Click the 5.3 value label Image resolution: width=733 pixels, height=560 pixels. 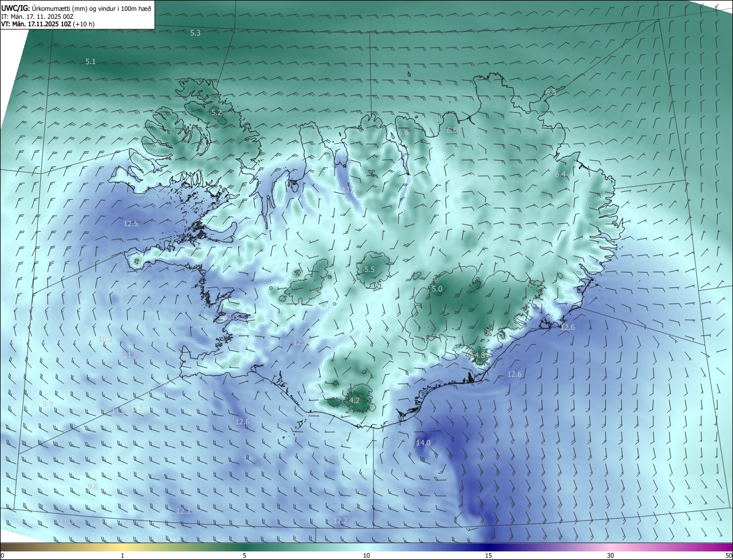pyautogui.click(x=195, y=33)
